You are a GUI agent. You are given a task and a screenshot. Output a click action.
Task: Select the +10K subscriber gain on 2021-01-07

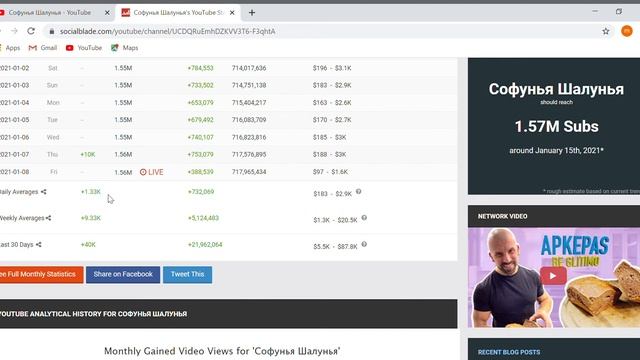point(88,154)
